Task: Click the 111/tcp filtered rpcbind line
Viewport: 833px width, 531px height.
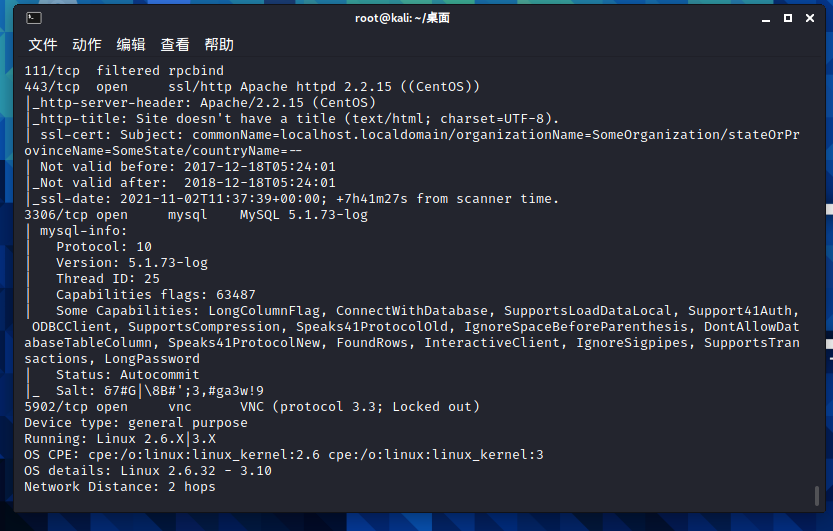Action: tap(124, 71)
